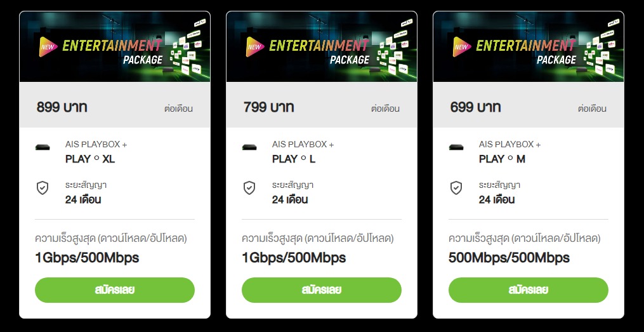Open the Entertainment Package banner above 899 baht
Image resolution: width=644 pixels, height=332 pixels.
(x=115, y=46)
